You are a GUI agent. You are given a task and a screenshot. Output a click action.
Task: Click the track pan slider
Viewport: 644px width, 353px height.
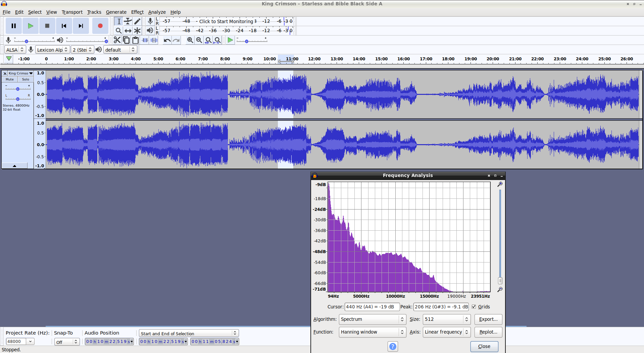point(18,99)
